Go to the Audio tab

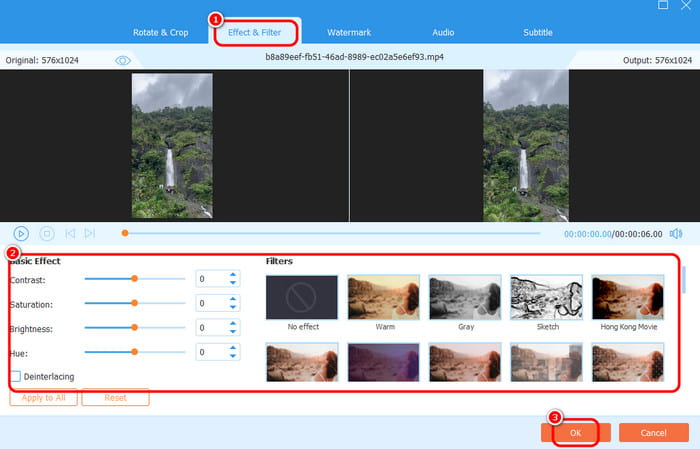click(x=443, y=33)
